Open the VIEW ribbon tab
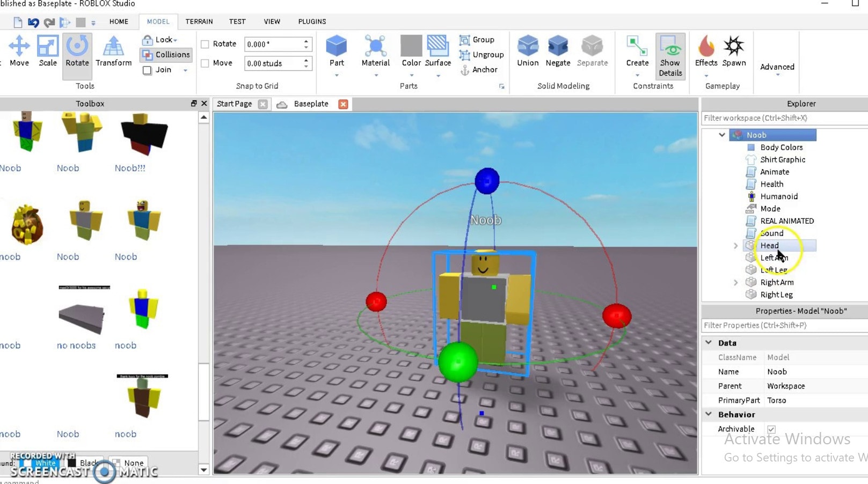The width and height of the screenshot is (868, 484). pyautogui.click(x=272, y=21)
